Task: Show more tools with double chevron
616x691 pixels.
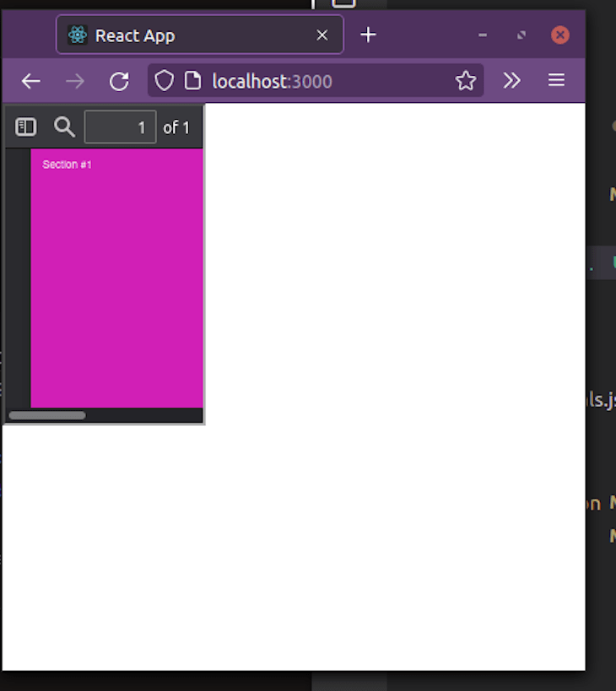Action: tap(511, 81)
